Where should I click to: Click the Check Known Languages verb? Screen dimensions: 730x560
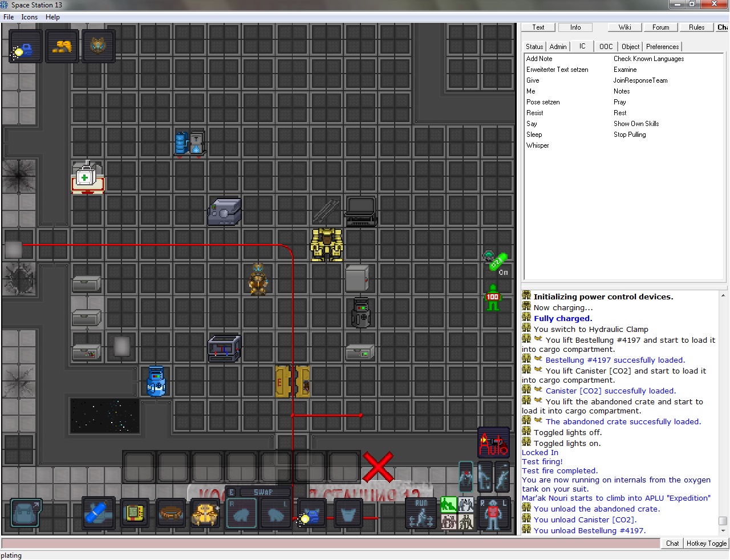pos(648,59)
